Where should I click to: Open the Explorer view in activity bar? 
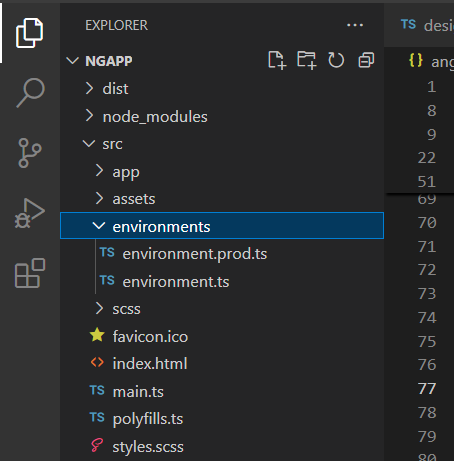pyautogui.click(x=30, y=33)
